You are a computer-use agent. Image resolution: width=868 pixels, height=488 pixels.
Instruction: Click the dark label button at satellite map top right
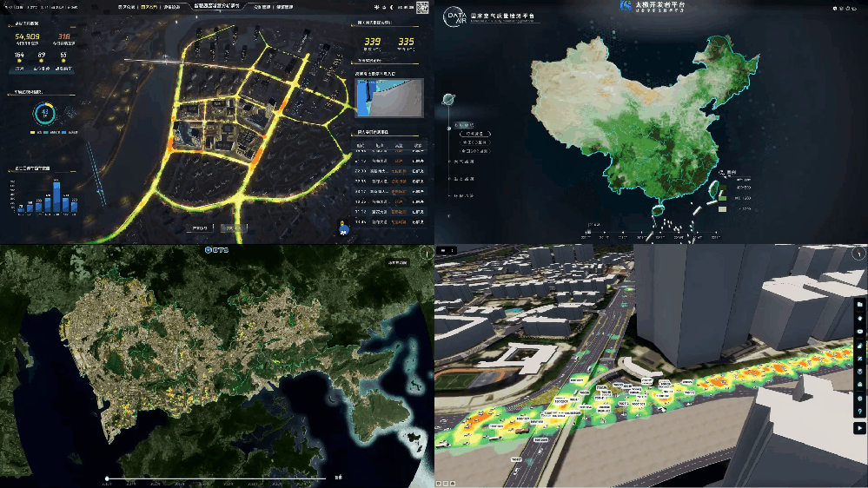(397, 263)
